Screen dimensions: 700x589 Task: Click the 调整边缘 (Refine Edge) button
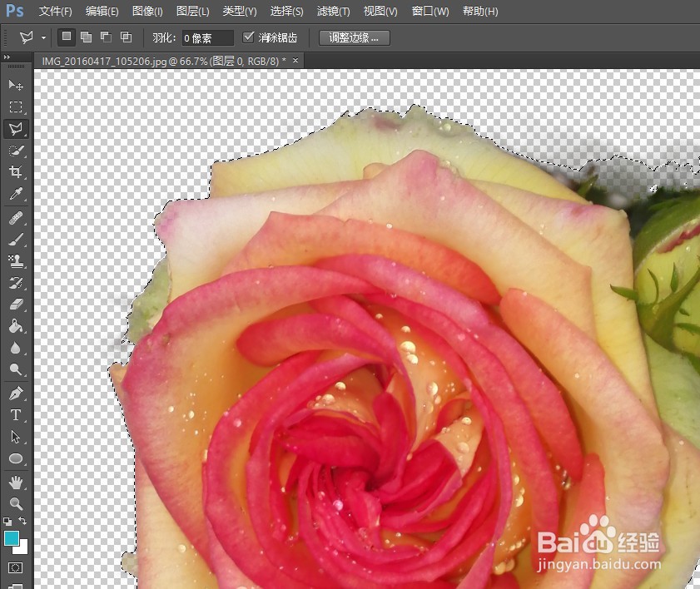(x=354, y=38)
